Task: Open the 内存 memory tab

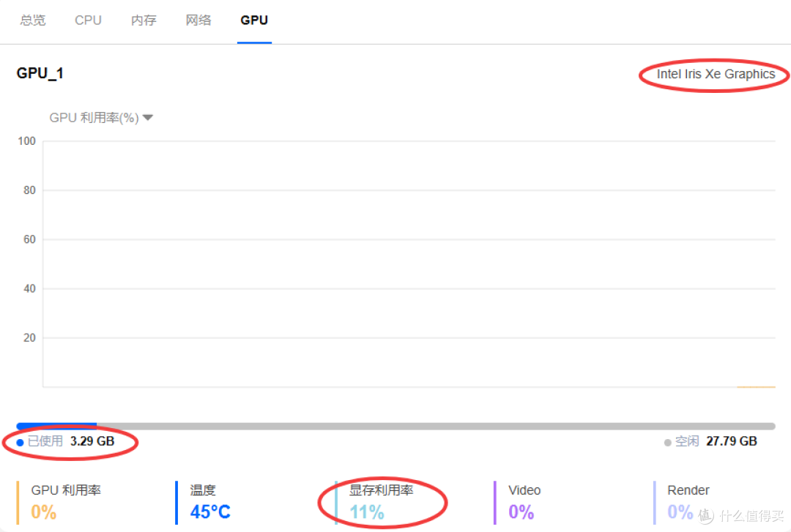Action: pos(144,20)
